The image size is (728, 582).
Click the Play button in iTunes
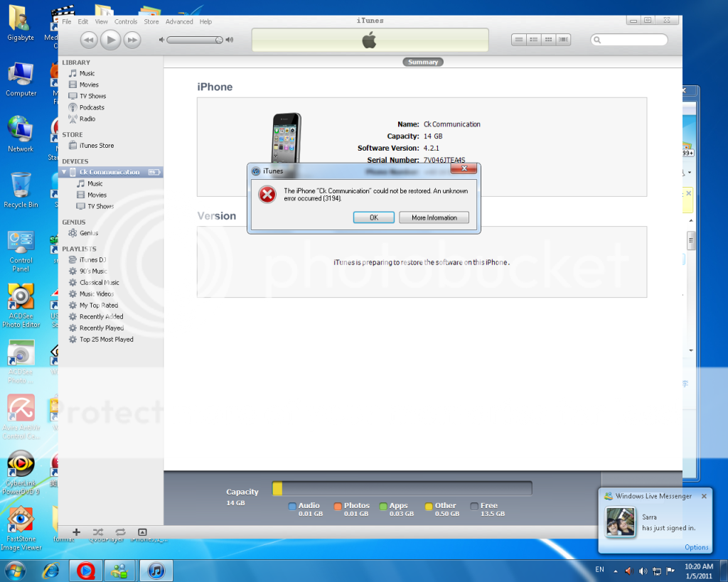(x=110, y=40)
